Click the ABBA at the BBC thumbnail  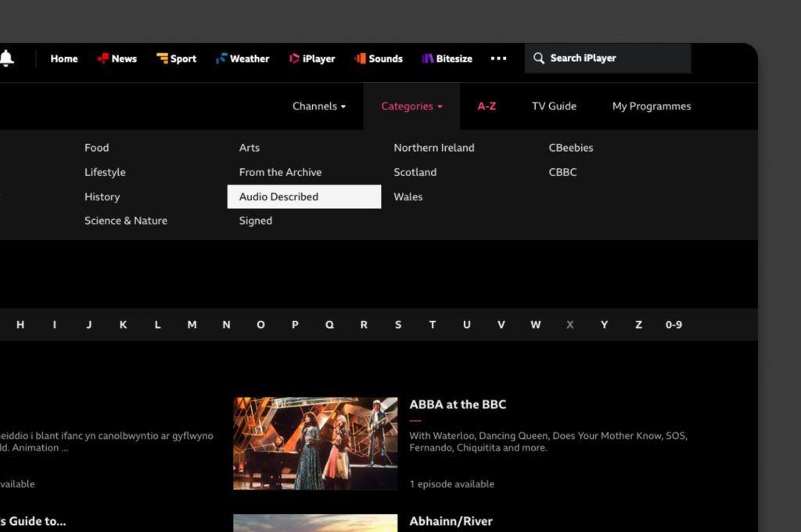click(315, 443)
